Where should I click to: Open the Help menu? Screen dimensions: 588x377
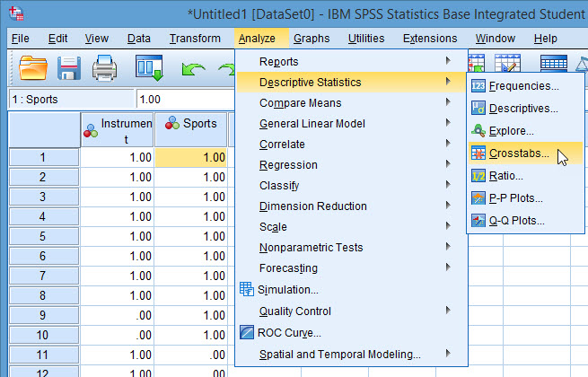(545, 39)
